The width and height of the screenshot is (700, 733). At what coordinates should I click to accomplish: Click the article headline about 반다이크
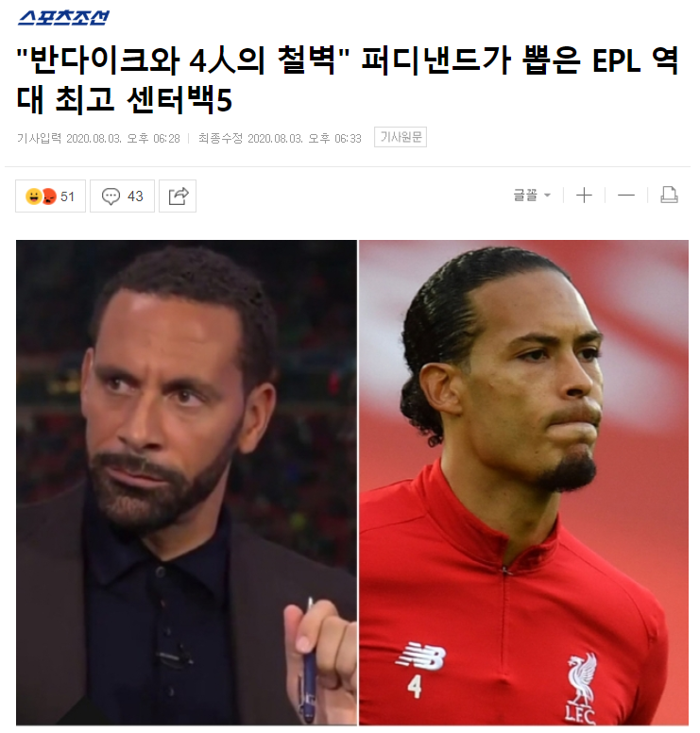coord(348,79)
